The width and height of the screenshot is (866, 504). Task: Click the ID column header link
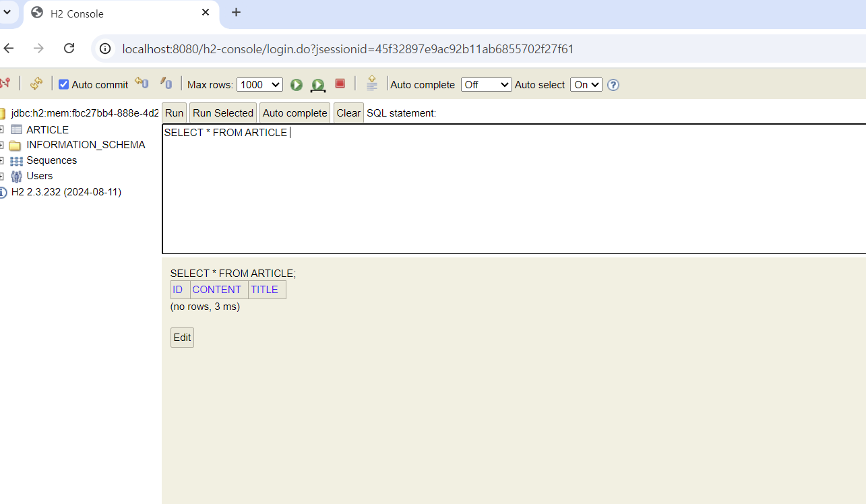(178, 290)
